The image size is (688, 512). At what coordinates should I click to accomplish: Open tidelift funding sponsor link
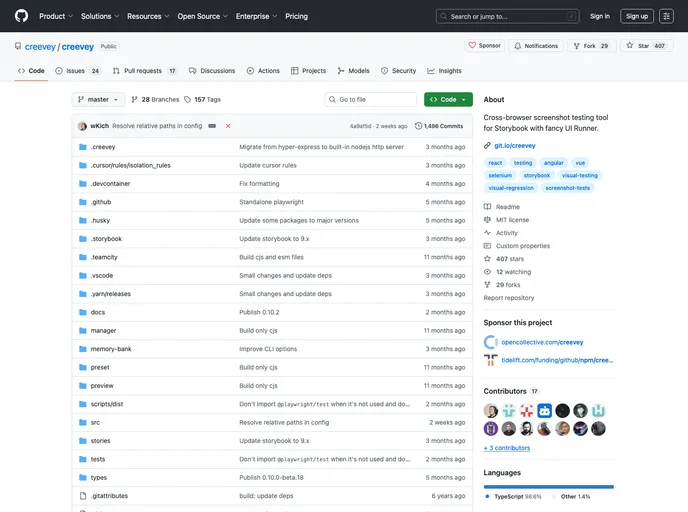557,360
